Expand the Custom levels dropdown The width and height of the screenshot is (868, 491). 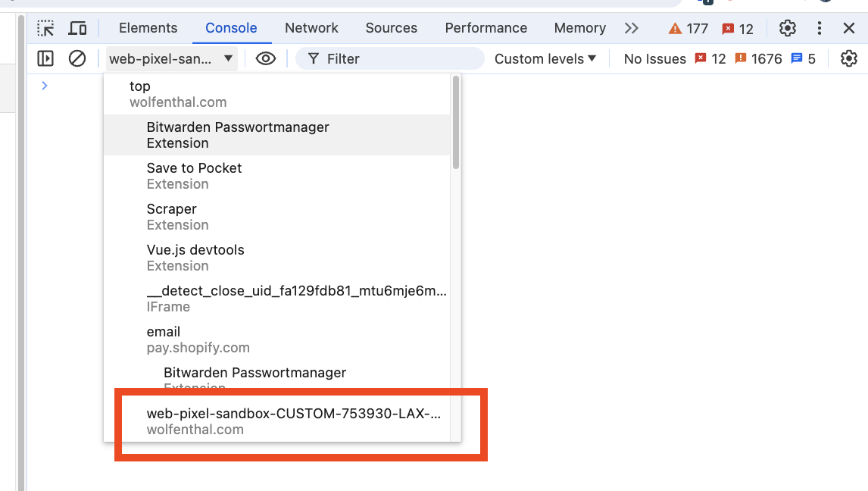click(x=545, y=58)
